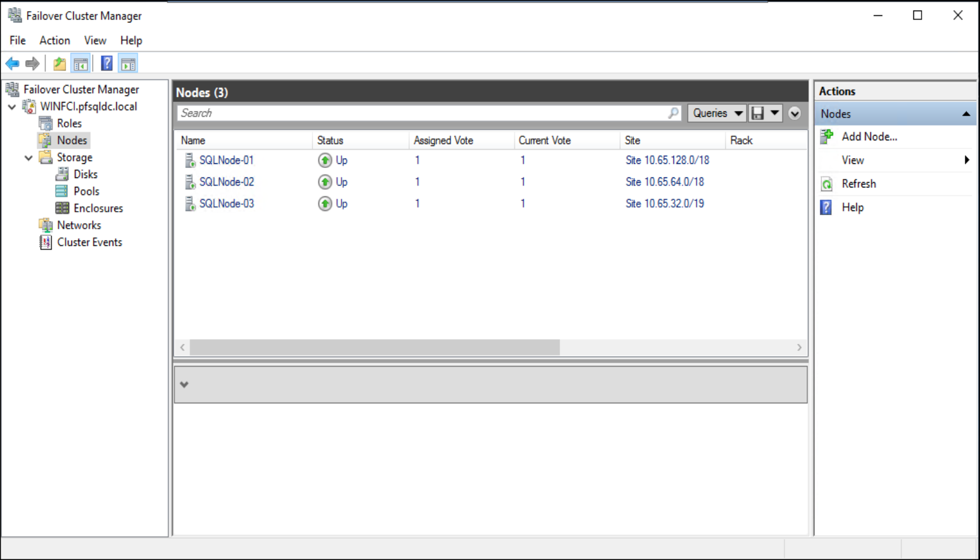980x560 pixels.
Task: Sort by the Rack column header
Action: coord(766,141)
